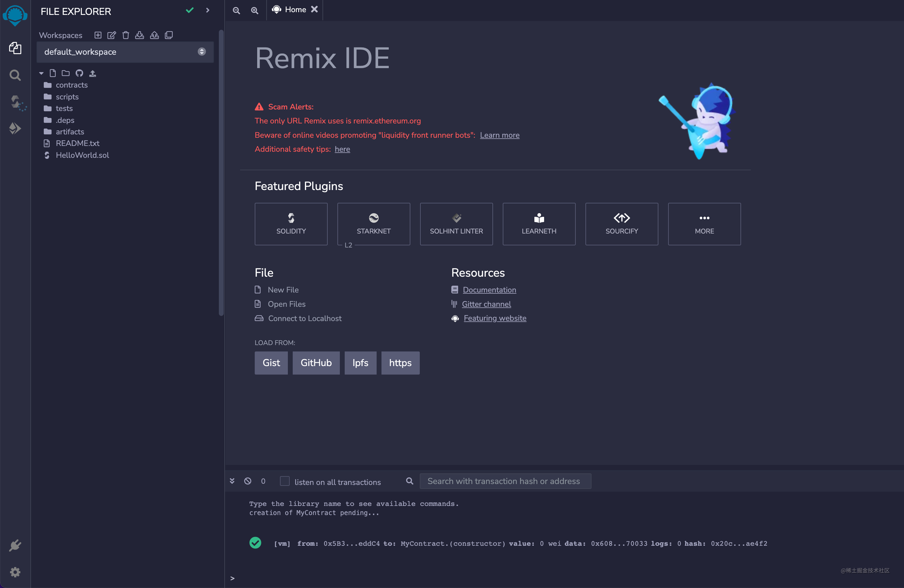Image resolution: width=904 pixels, height=588 pixels.
Task: Rename the workspace with the pencil icon
Action: [x=111, y=35]
